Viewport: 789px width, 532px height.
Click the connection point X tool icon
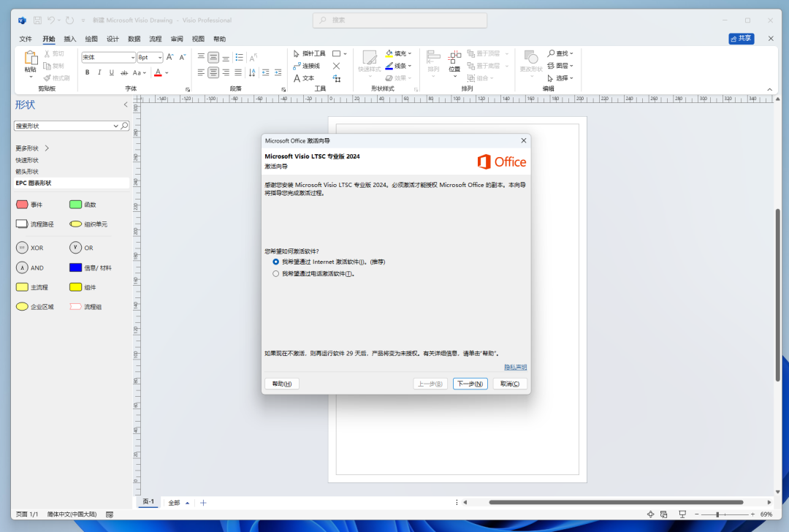[337, 66]
